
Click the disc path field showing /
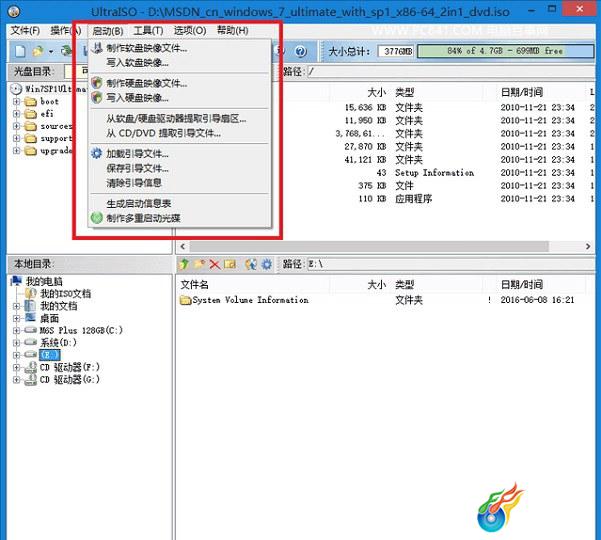coord(451,71)
